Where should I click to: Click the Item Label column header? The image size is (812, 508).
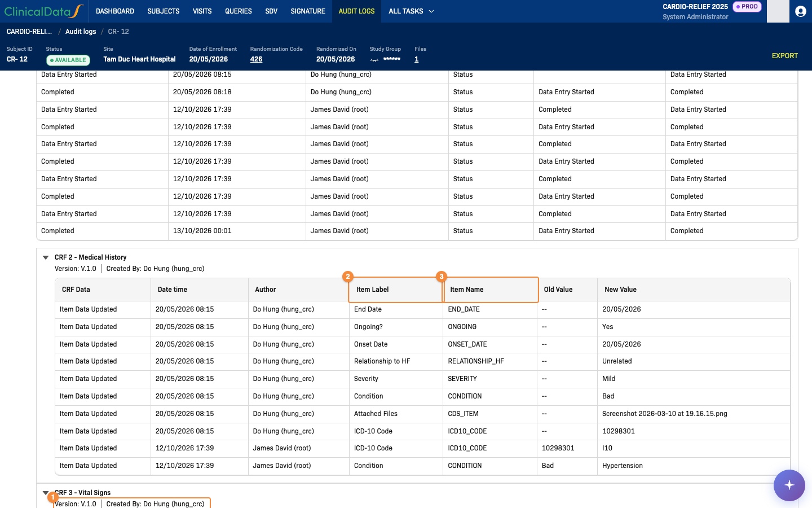tap(395, 290)
